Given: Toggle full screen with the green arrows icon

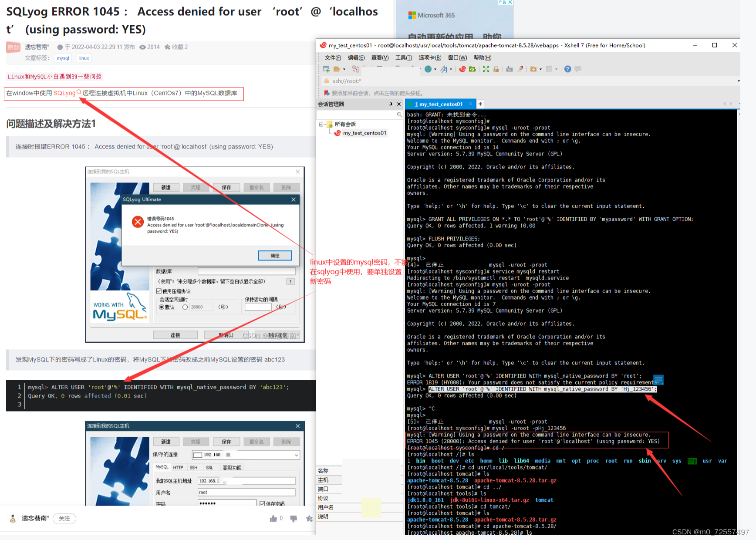Looking at the screenshot, I should [x=486, y=69].
